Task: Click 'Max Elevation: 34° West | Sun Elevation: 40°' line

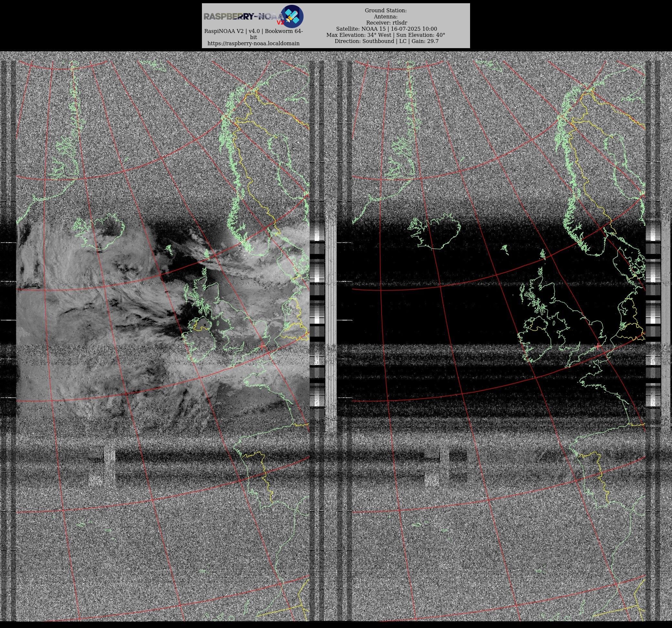Action: point(386,35)
